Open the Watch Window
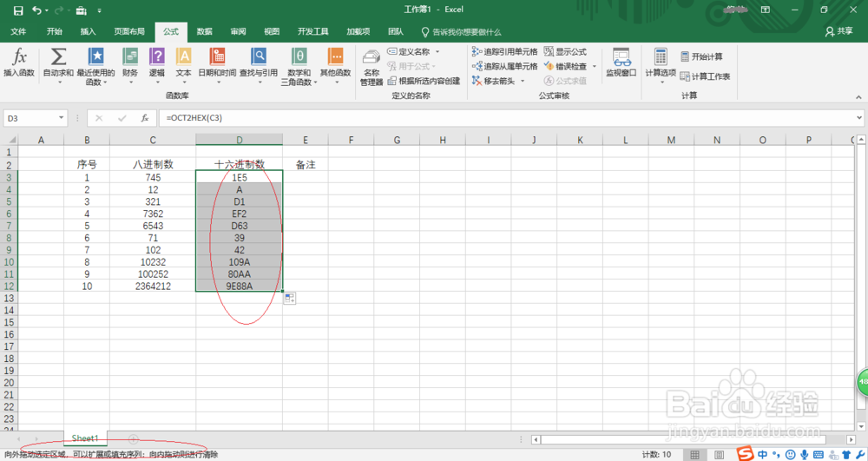The image size is (868, 461). [x=621, y=62]
